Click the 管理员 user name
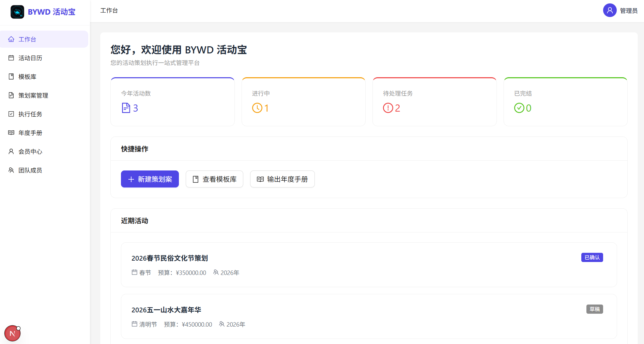 629,11
